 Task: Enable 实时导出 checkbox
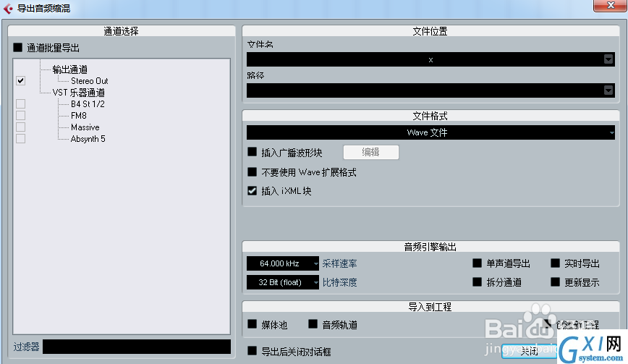point(555,263)
